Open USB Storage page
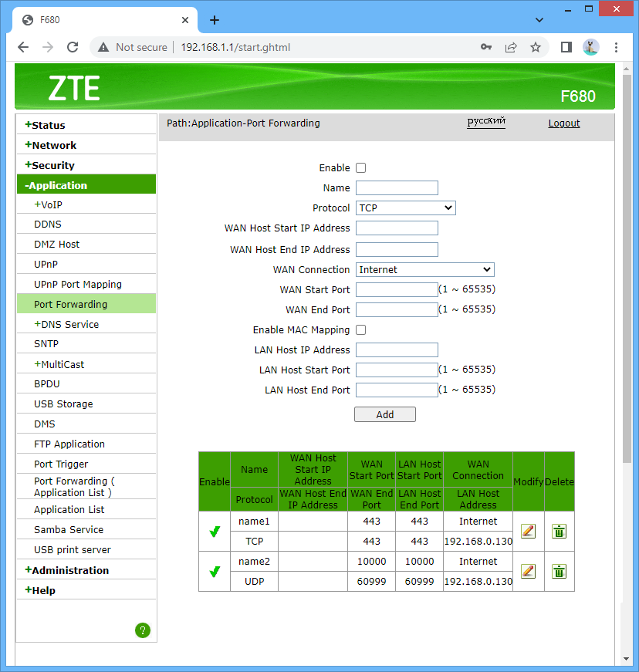Viewport: 639px width, 672px height. [63, 404]
